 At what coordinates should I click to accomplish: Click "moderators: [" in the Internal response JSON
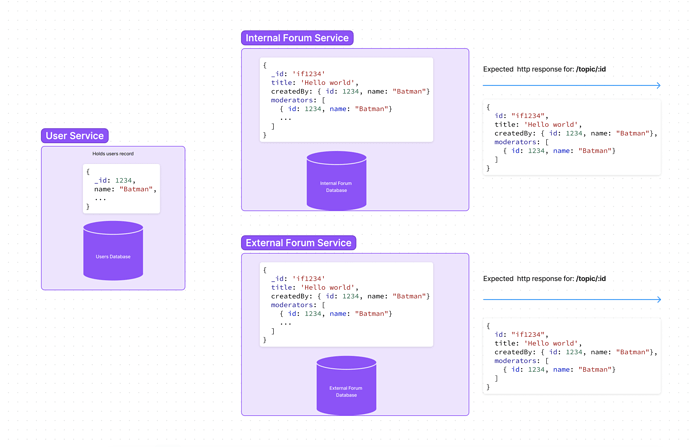pos(521,142)
